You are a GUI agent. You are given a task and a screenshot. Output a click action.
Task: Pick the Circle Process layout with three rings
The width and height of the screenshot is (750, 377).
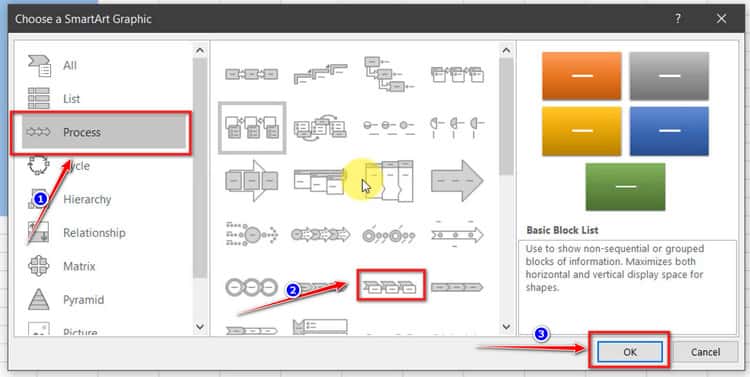tap(252, 287)
